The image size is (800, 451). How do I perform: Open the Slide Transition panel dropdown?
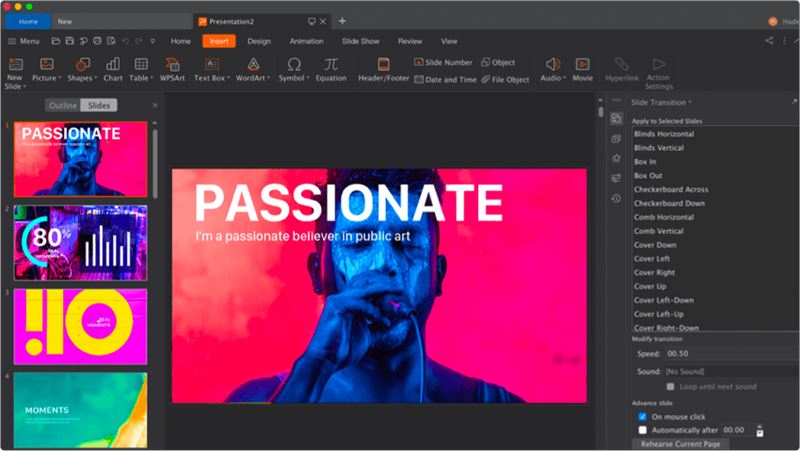pyautogui.click(x=662, y=103)
